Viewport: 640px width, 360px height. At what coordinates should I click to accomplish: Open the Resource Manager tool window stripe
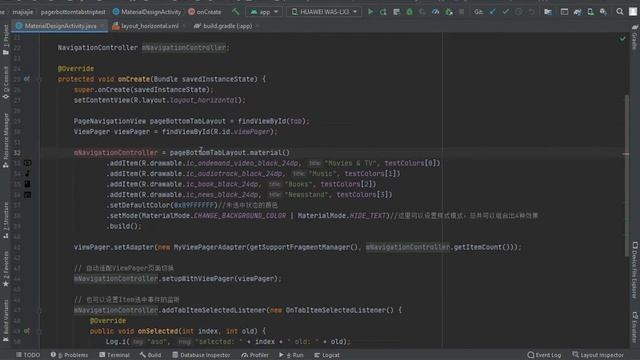(6, 140)
